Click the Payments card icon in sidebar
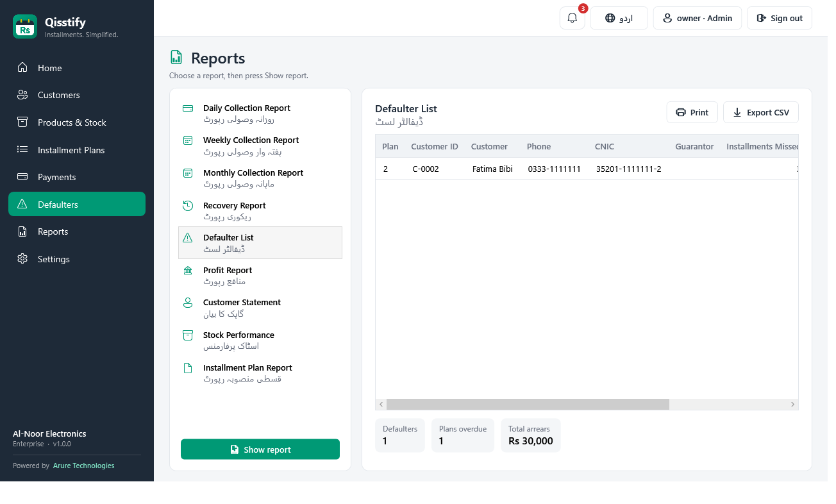This screenshot has height=504, width=836. 22,176
